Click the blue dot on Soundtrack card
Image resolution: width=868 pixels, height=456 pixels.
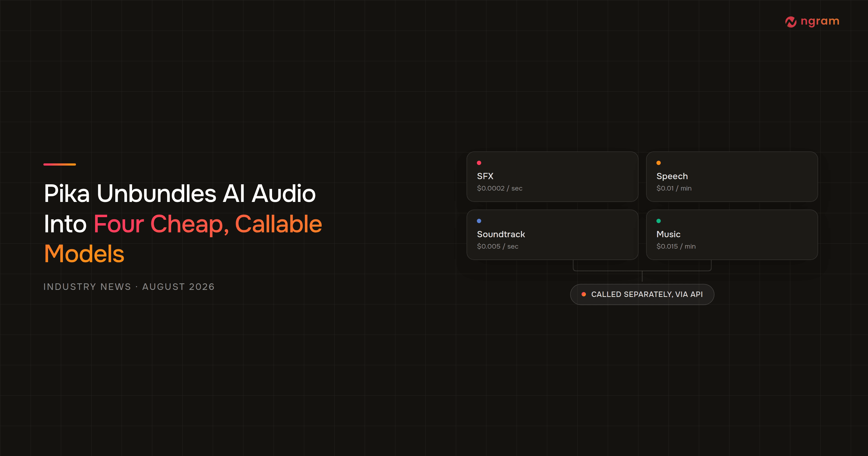coord(479,221)
